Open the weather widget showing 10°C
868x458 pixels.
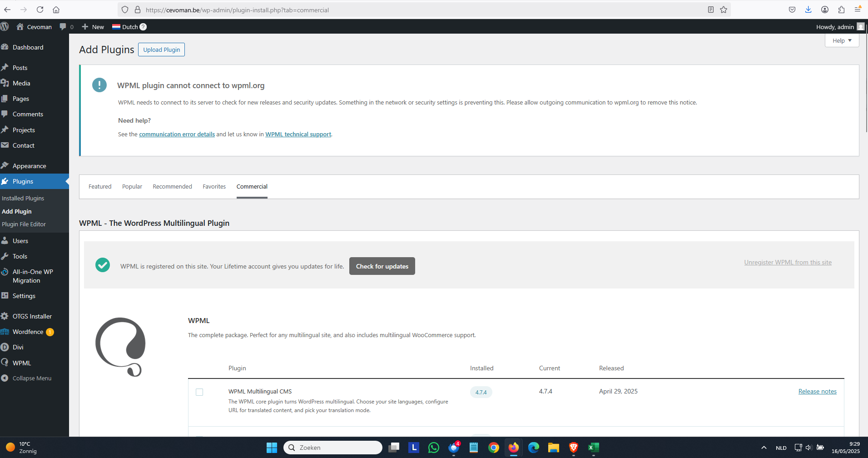21,448
